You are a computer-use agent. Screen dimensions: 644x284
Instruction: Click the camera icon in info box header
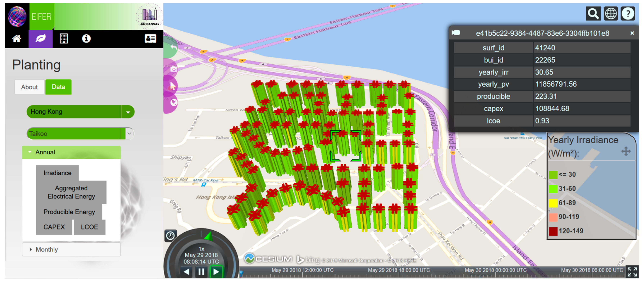tap(456, 33)
